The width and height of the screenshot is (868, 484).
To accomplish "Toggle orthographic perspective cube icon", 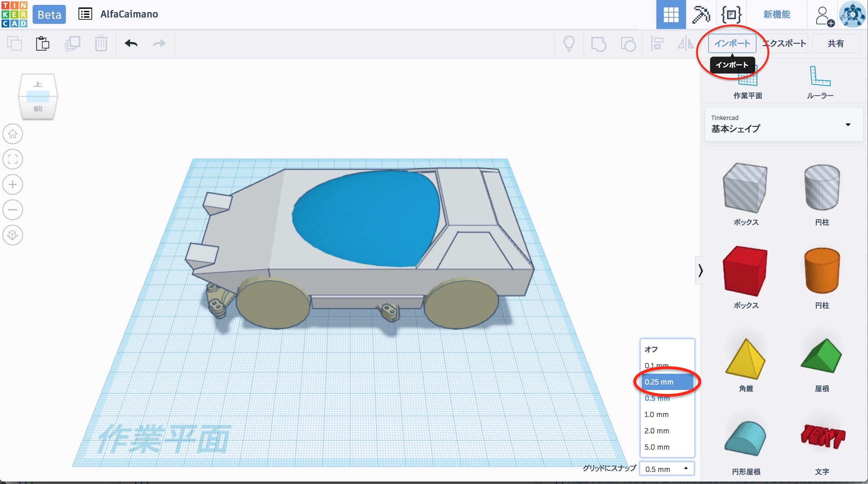I will [13, 235].
